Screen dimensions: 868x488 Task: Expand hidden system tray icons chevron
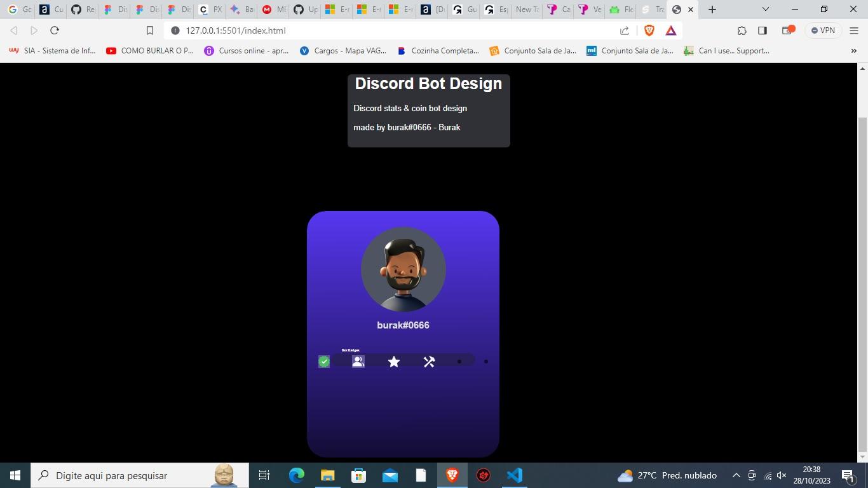coord(736,475)
